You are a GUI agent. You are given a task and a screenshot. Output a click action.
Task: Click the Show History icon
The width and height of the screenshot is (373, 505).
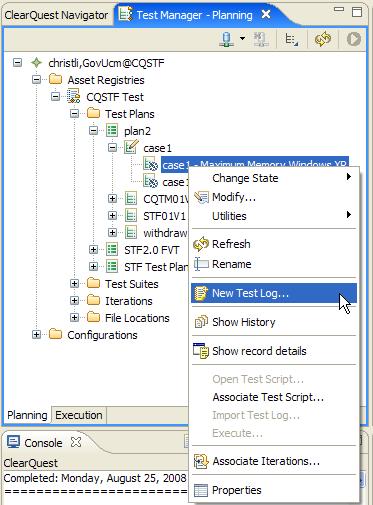point(201,322)
